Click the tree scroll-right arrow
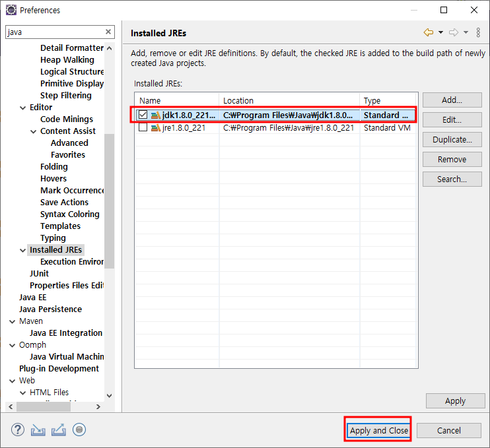The image size is (490, 448). tap(98, 407)
